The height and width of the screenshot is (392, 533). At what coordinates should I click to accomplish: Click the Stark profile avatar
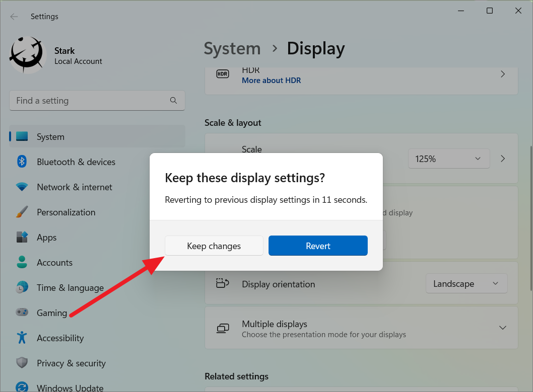pos(28,54)
